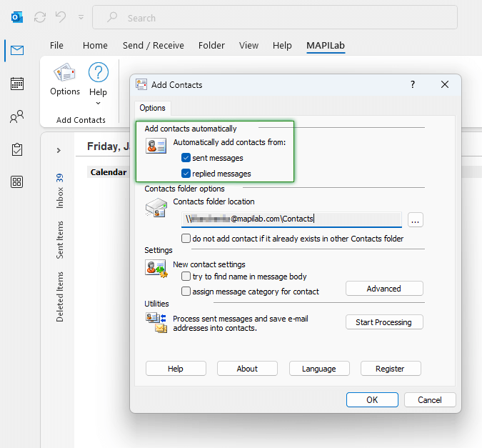
Task: Click the Options ribbon button
Action: [65, 79]
